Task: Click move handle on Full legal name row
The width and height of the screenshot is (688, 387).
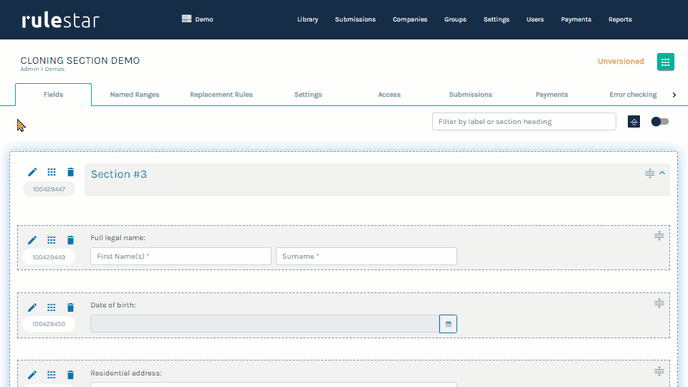Action: click(659, 236)
